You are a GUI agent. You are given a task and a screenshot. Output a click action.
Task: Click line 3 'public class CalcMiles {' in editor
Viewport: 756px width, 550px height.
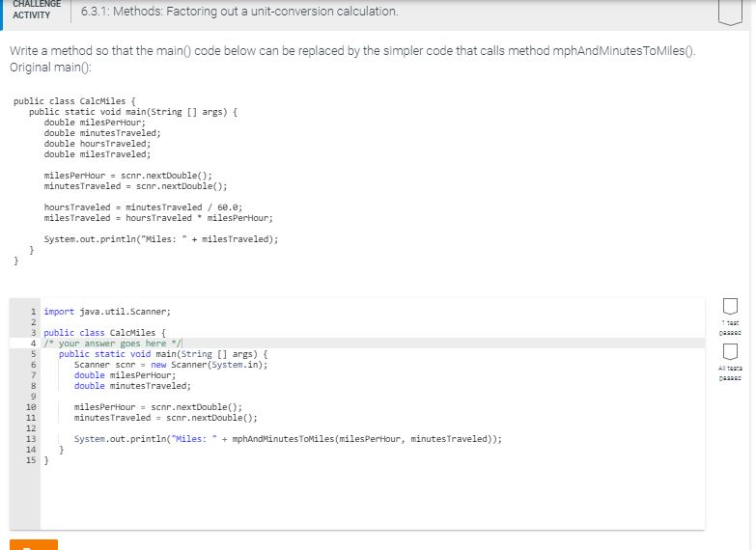coord(104,333)
